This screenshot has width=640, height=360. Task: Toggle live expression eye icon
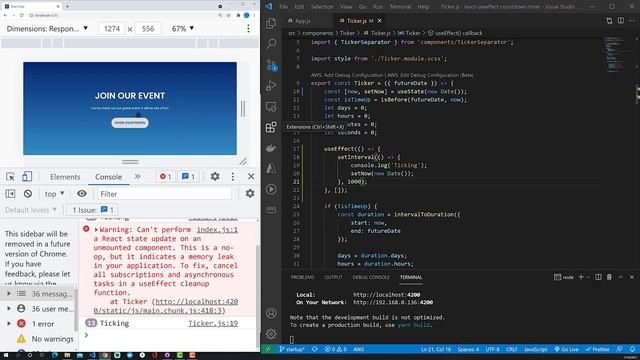tap(82, 193)
